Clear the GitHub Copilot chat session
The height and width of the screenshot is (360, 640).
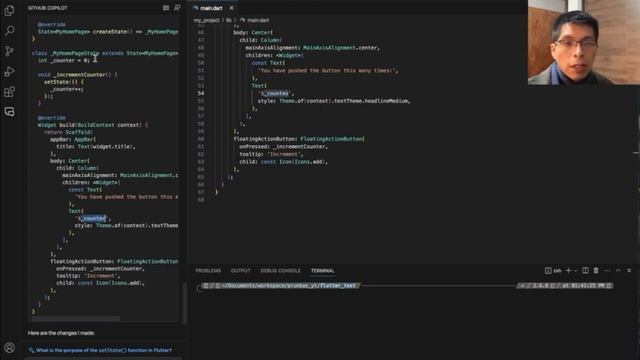click(x=166, y=8)
